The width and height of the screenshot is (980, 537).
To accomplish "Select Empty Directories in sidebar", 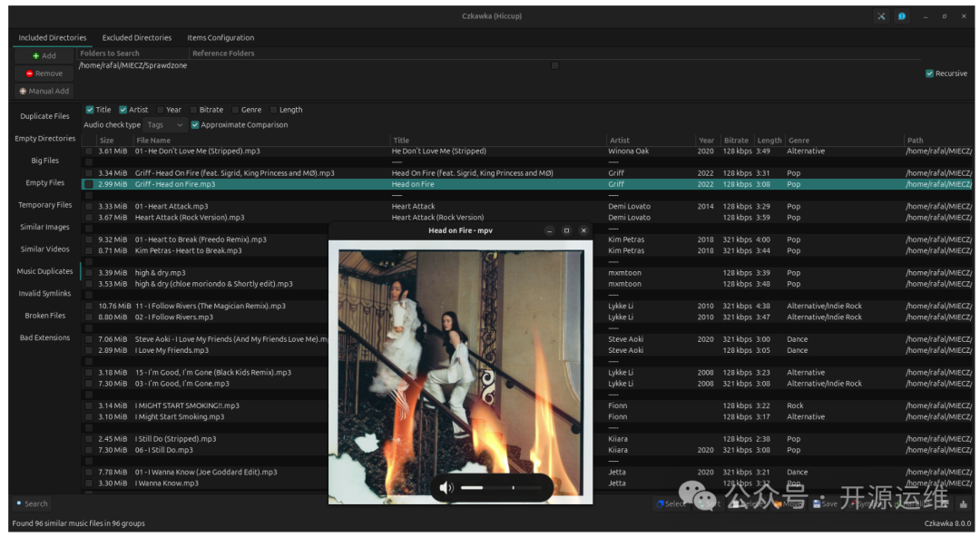I will [45, 138].
